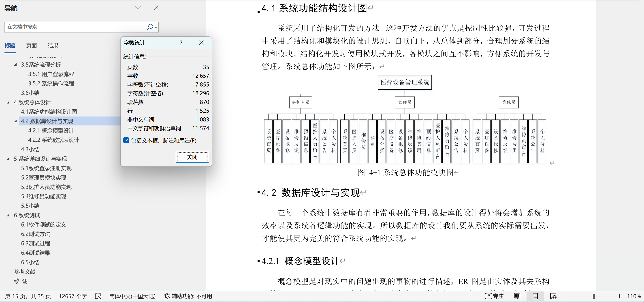The image size is (644, 302).
Task: Click the search magnifier icon in navigation
Action: tap(150, 27)
